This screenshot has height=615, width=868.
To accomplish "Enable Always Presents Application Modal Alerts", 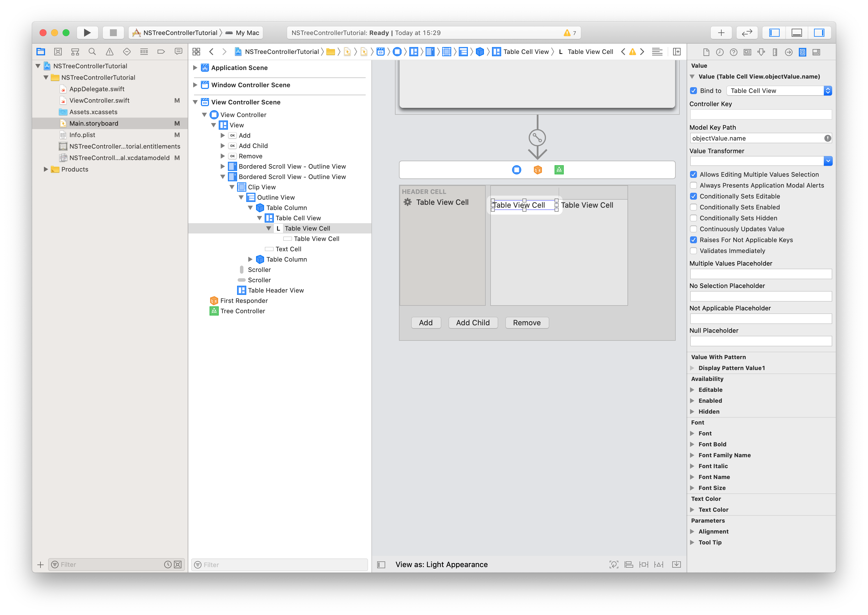I will 693,185.
